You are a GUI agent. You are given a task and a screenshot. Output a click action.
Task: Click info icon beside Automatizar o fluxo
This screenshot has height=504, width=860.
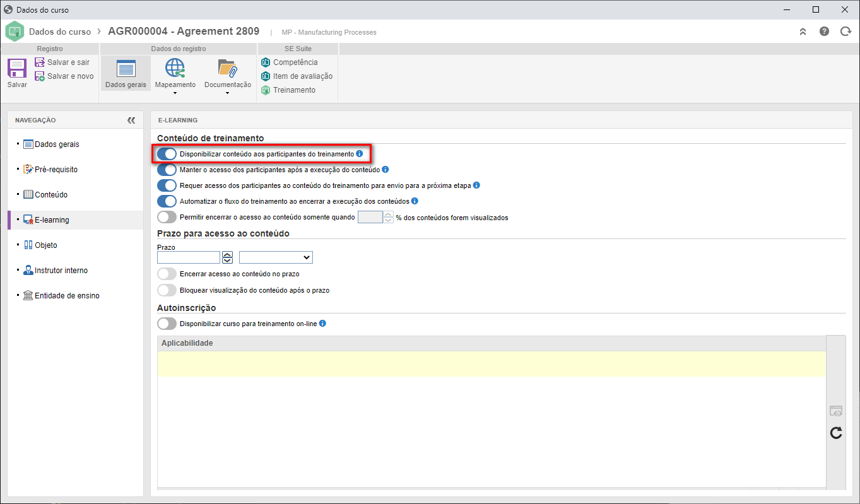[x=415, y=201]
